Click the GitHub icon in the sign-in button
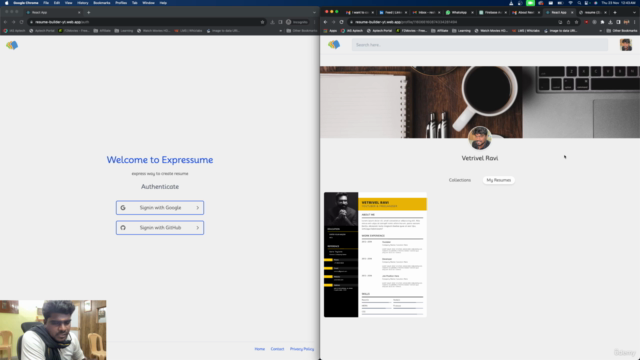Viewport: 640px width, 360px height. pyautogui.click(x=123, y=228)
